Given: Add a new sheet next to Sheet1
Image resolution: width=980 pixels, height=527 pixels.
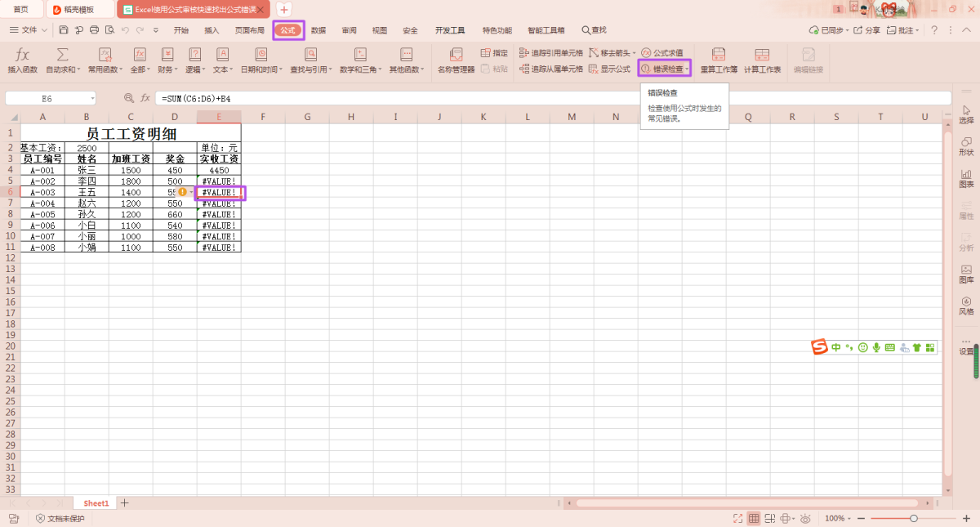Looking at the screenshot, I should click(x=125, y=503).
